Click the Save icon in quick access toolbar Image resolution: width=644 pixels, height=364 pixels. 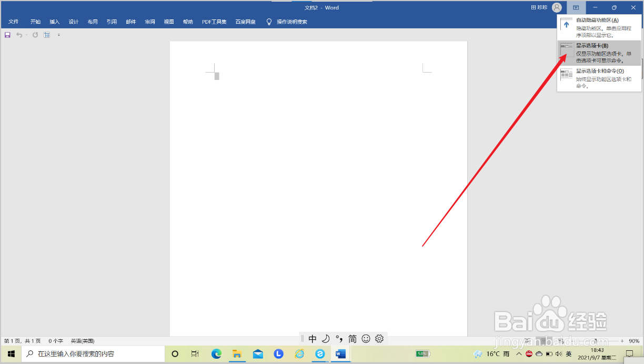(7, 35)
